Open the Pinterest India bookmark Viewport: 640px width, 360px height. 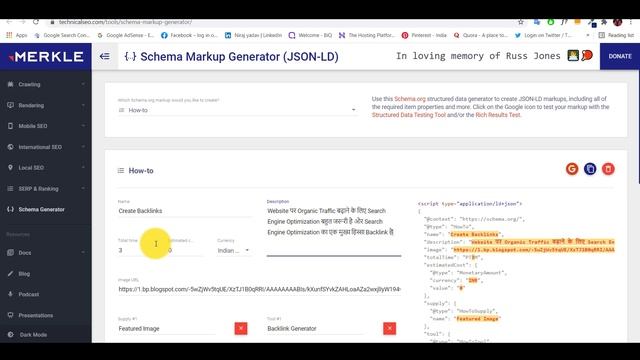click(x=424, y=36)
